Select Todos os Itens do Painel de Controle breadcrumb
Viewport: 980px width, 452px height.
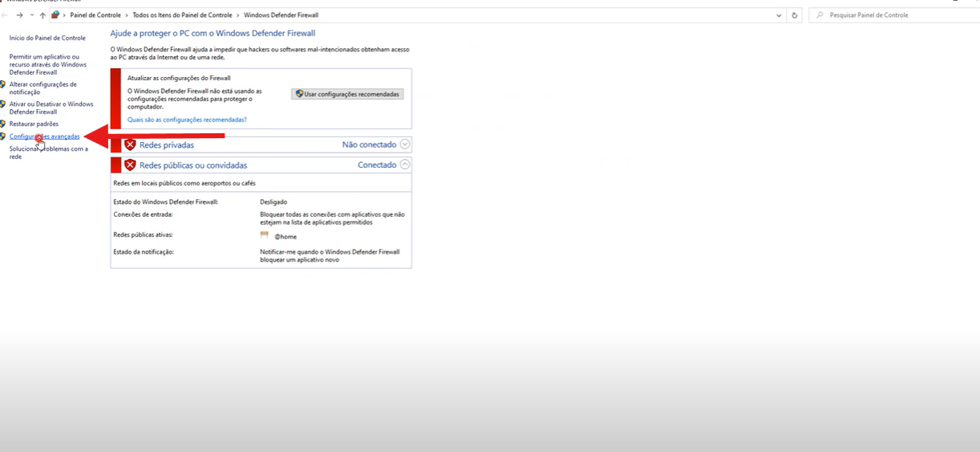(182, 15)
